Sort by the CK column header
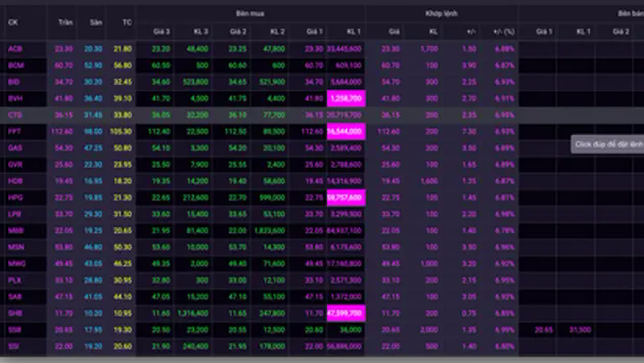Screen dimensions: 644x363 [x=13, y=22]
